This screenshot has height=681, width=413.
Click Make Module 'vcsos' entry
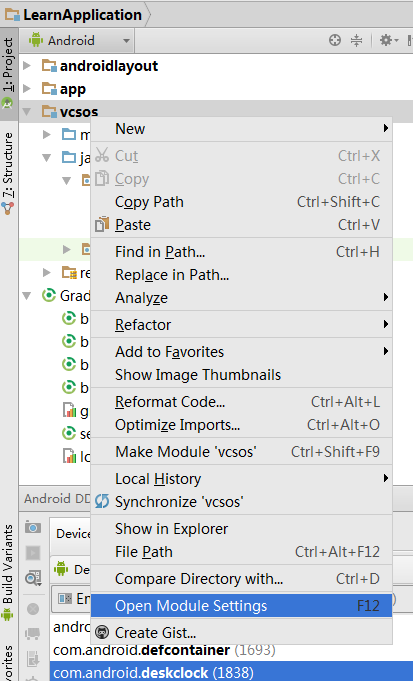coord(241,451)
